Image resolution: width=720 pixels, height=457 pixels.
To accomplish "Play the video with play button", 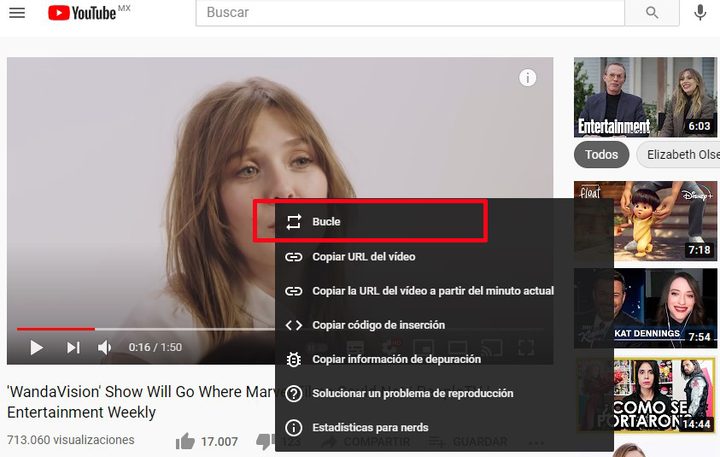I will [36, 347].
